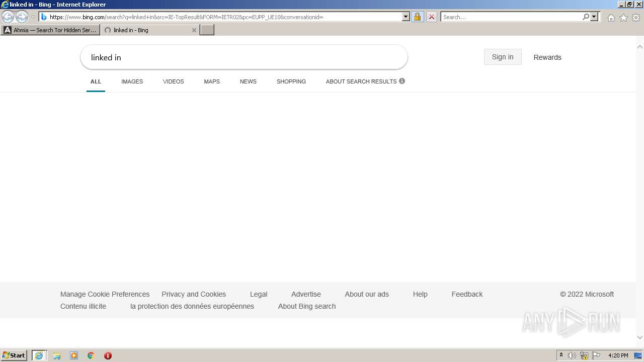Open Privacy and Cookies link
644x362 pixels.
coord(194,294)
